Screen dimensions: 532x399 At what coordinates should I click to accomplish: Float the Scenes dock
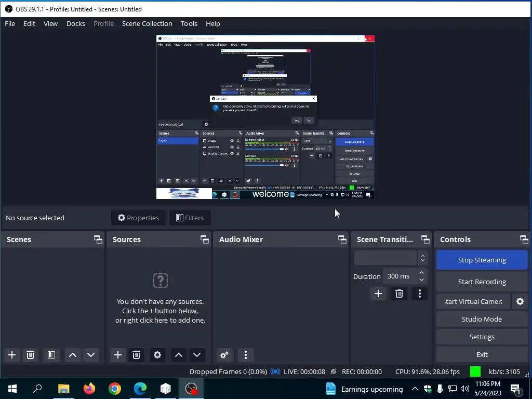point(98,240)
